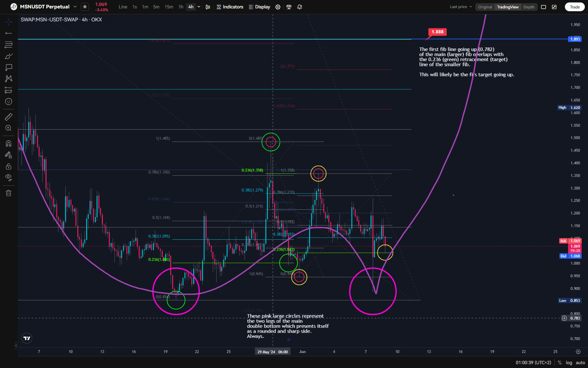
Task: Toggle auto scale on price axis
Action: pos(580,363)
